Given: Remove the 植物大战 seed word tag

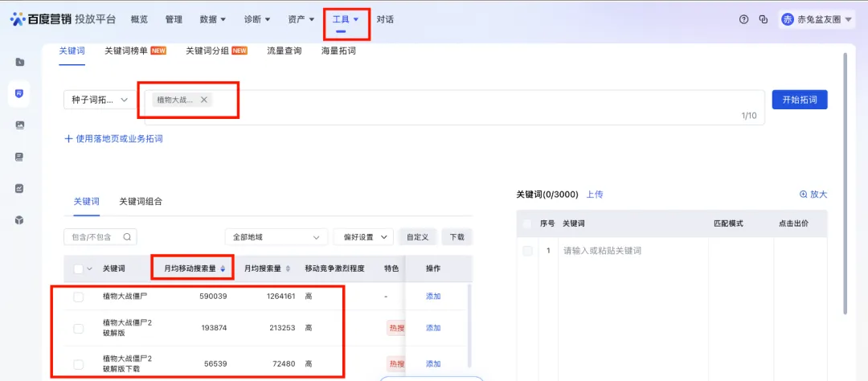Looking at the screenshot, I should [203, 100].
